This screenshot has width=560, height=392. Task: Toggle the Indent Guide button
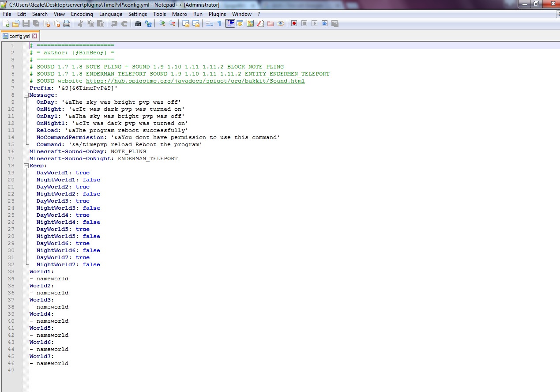230,23
